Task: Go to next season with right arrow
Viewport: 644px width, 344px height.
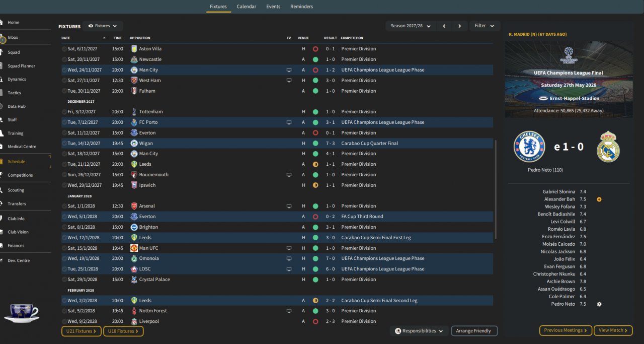Action: point(459,26)
